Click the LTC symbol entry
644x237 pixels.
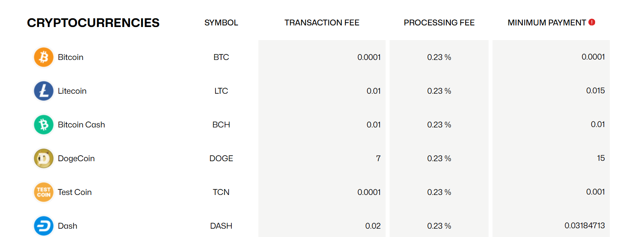coord(221,91)
